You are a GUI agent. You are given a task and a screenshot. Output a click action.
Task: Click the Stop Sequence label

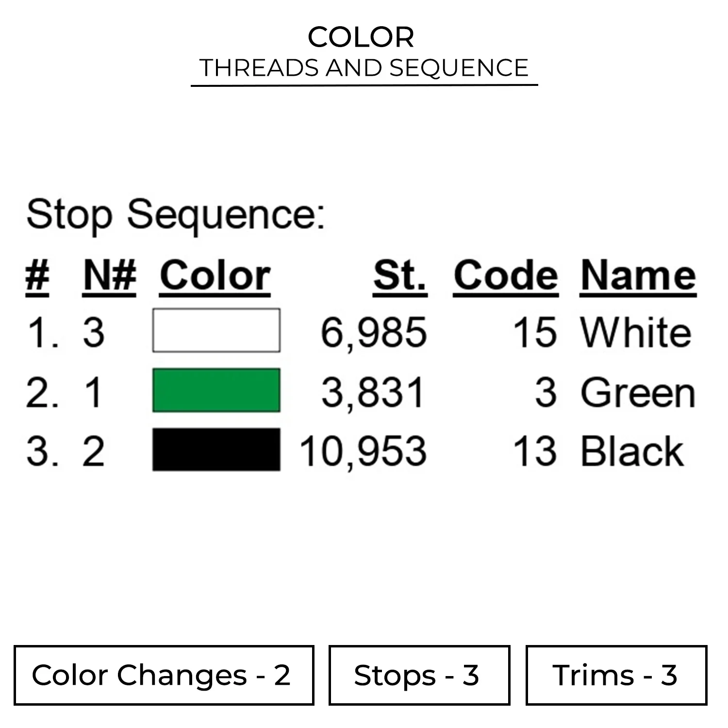click(x=175, y=215)
